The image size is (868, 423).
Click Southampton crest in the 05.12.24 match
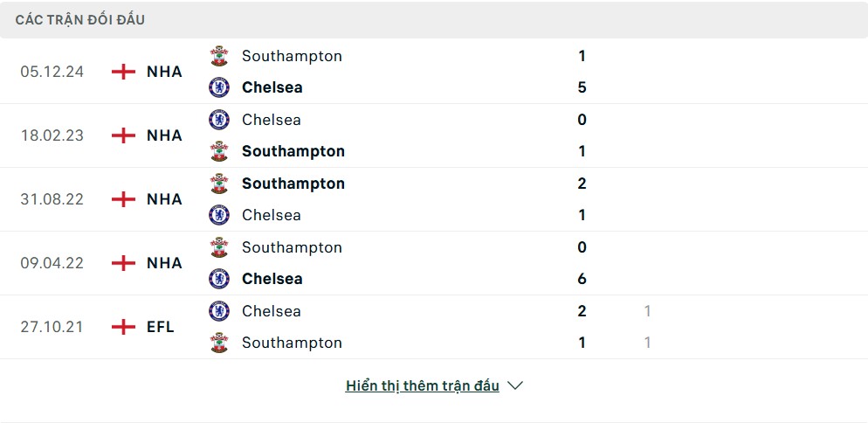pyautogui.click(x=218, y=56)
